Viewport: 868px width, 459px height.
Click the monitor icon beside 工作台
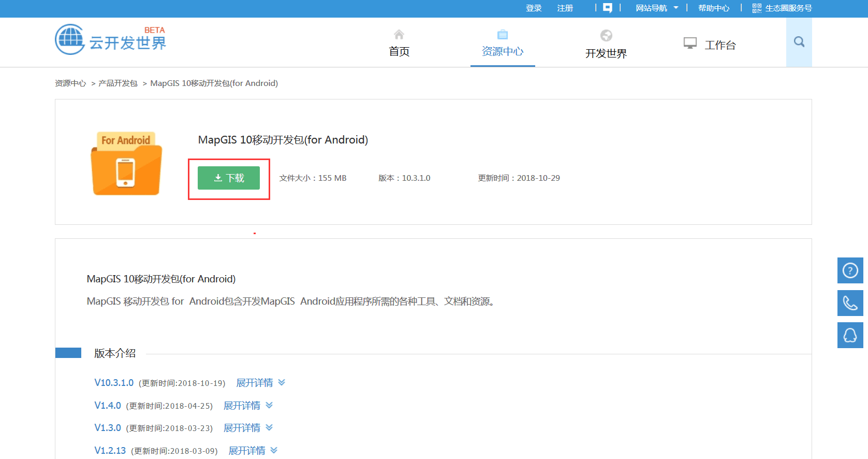pyautogui.click(x=690, y=43)
